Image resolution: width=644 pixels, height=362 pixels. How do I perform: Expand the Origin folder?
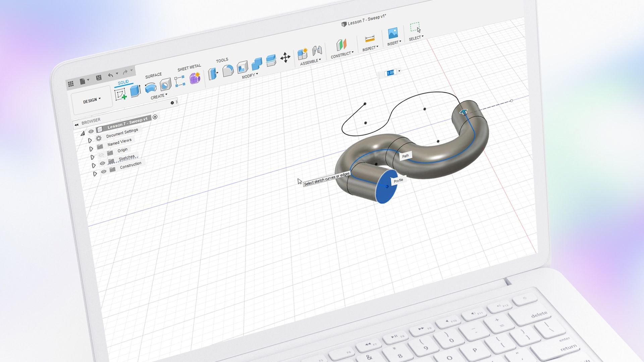coord(92,157)
